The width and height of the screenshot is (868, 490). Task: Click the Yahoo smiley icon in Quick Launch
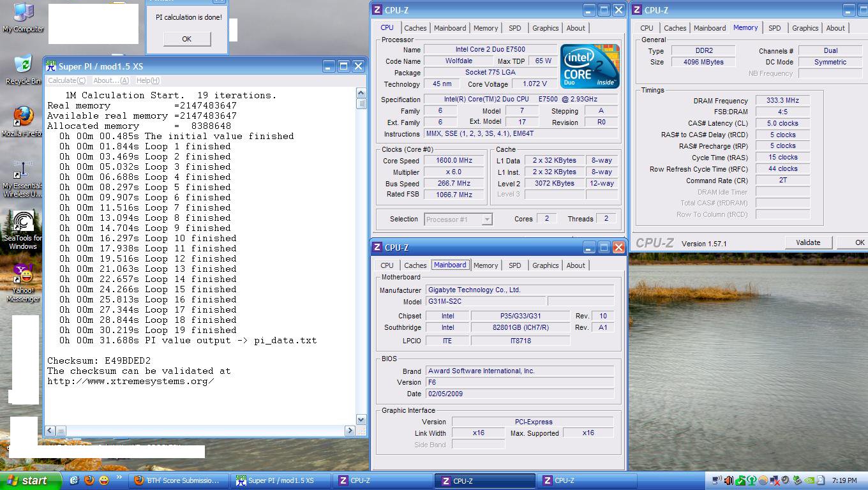[103, 480]
